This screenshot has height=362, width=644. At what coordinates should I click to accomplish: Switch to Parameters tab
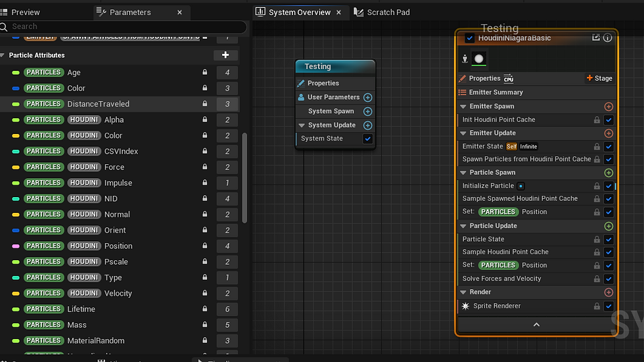pos(130,12)
